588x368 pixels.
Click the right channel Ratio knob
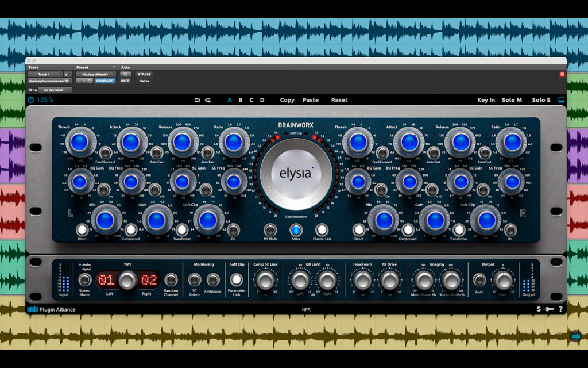512,143
